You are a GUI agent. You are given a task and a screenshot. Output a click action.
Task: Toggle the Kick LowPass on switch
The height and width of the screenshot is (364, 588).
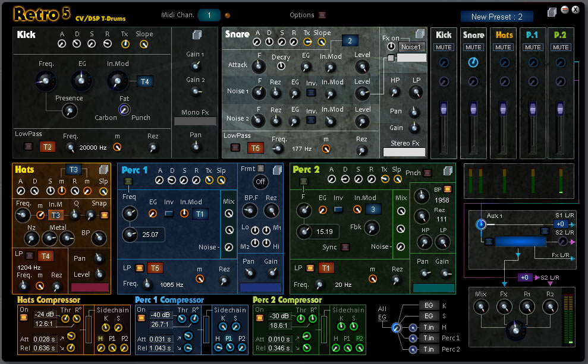28,147
